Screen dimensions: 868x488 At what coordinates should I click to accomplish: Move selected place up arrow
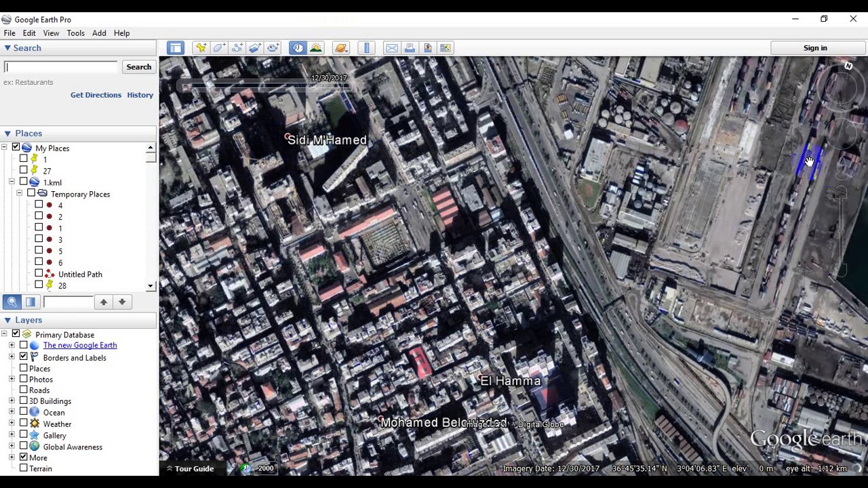(x=103, y=302)
